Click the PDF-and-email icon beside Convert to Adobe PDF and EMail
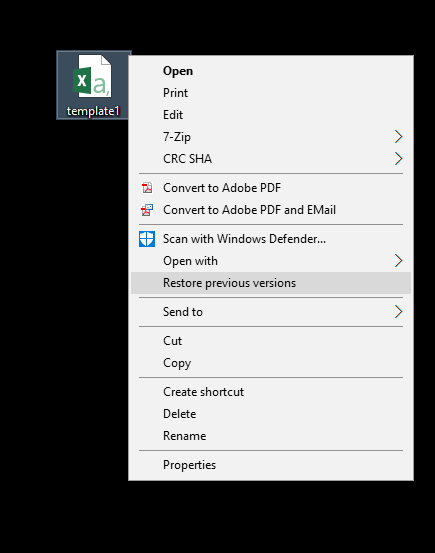The image size is (435, 553). (x=147, y=210)
